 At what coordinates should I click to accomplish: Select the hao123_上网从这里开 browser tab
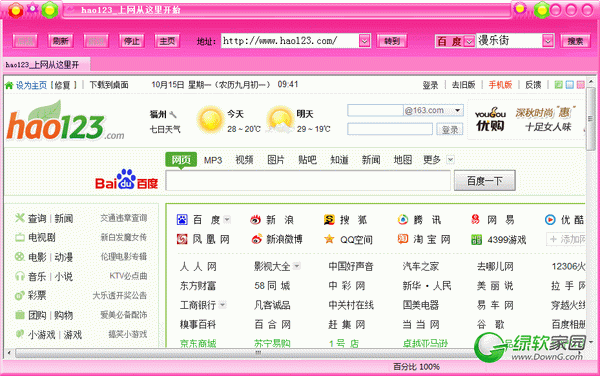[x=46, y=65]
